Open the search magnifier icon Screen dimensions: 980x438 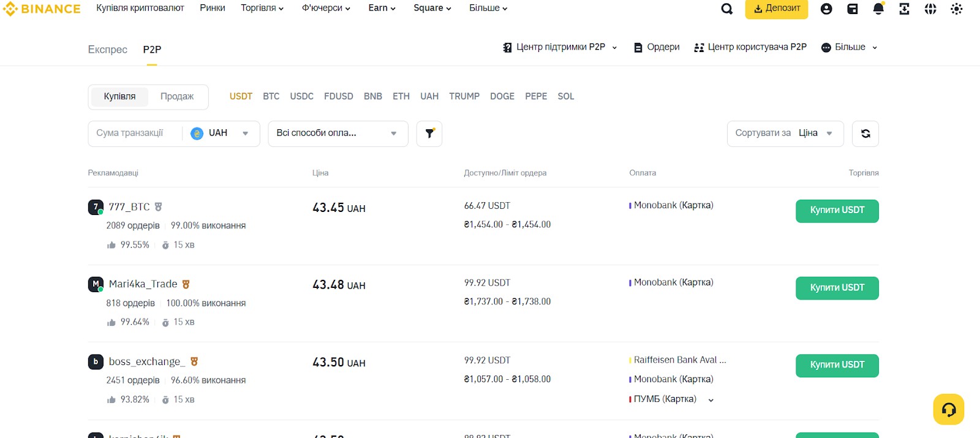click(727, 9)
